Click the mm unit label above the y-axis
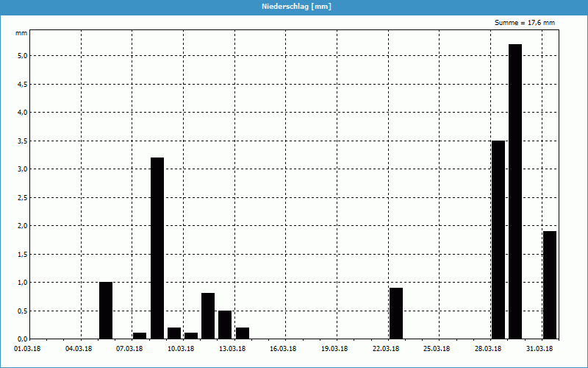The height and width of the screenshot is (368, 588). click(21, 33)
